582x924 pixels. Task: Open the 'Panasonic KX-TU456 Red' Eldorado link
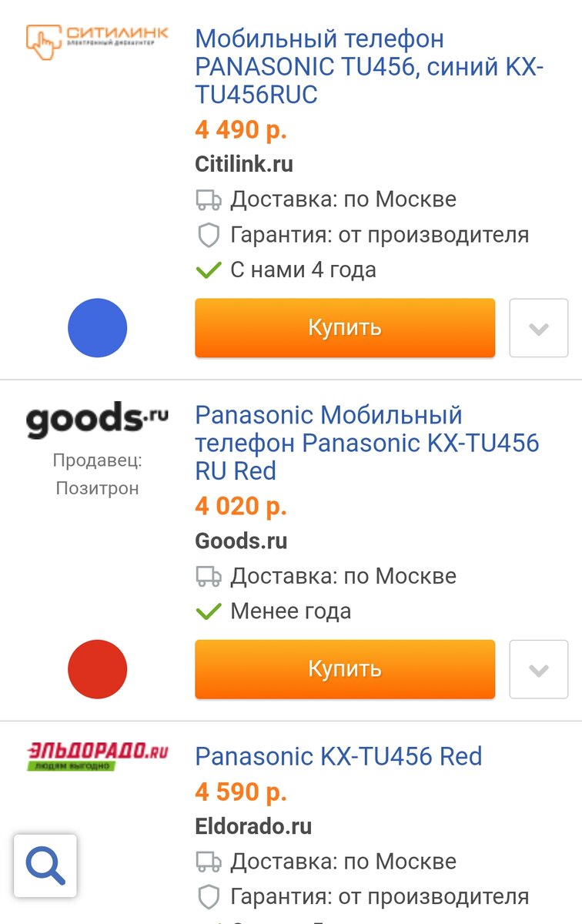coord(339,756)
